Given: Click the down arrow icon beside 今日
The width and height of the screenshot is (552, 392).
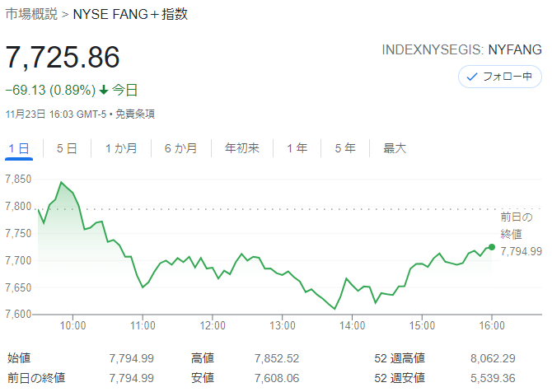Looking at the screenshot, I should click(x=104, y=90).
